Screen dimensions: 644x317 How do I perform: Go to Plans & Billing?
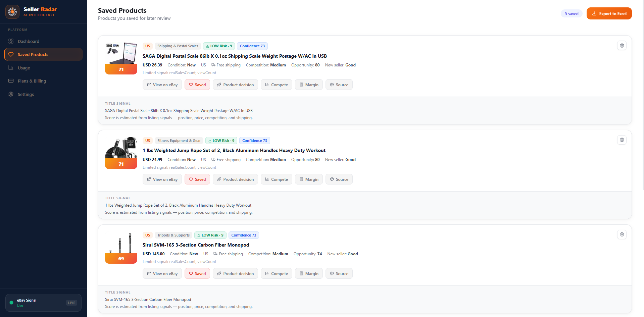[x=44, y=81]
